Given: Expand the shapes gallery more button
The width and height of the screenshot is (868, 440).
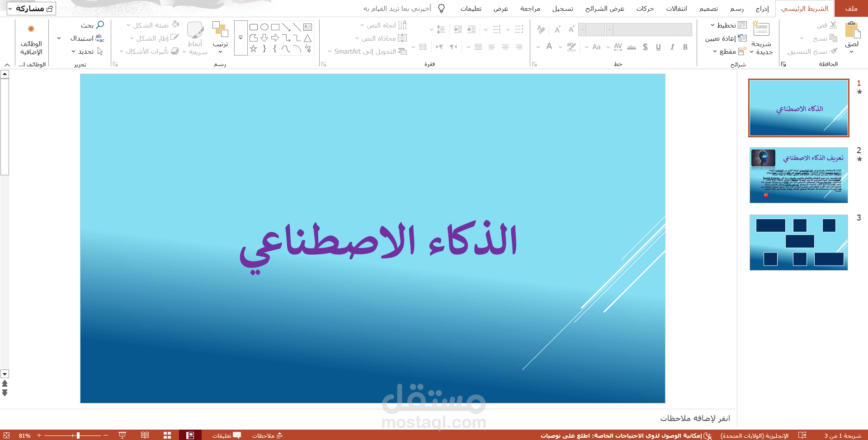Looking at the screenshot, I should [x=241, y=38].
